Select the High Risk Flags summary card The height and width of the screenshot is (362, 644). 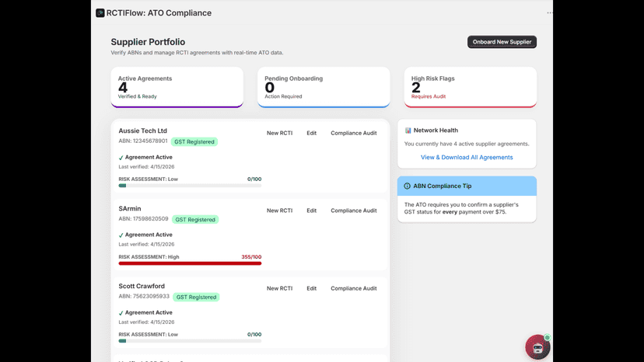[471, 87]
